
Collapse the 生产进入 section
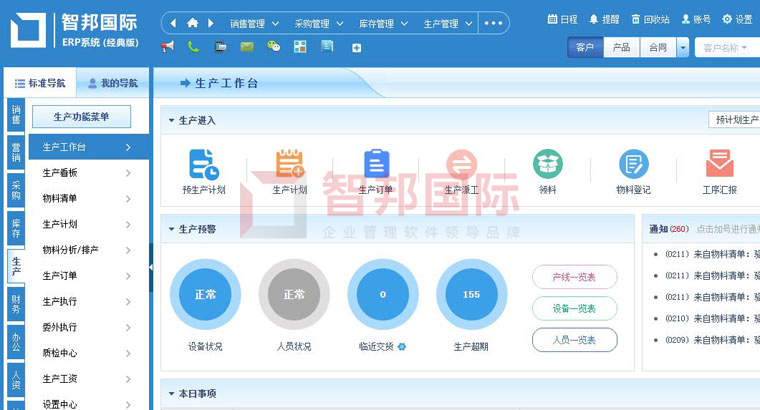coord(171,120)
